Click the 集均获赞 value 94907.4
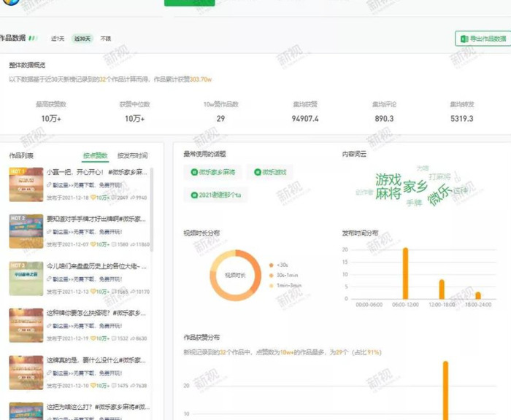 305,119
